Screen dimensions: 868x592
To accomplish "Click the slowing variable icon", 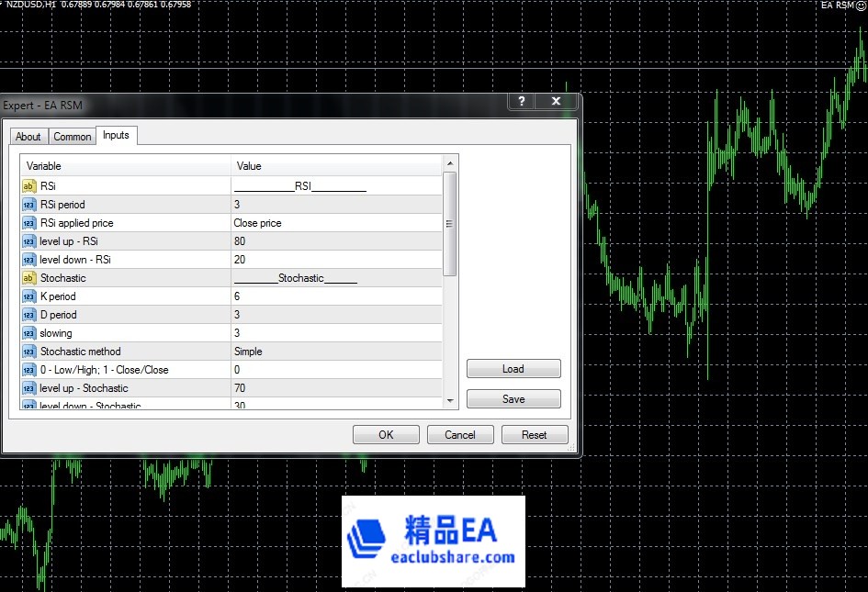I will click(28, 333).
